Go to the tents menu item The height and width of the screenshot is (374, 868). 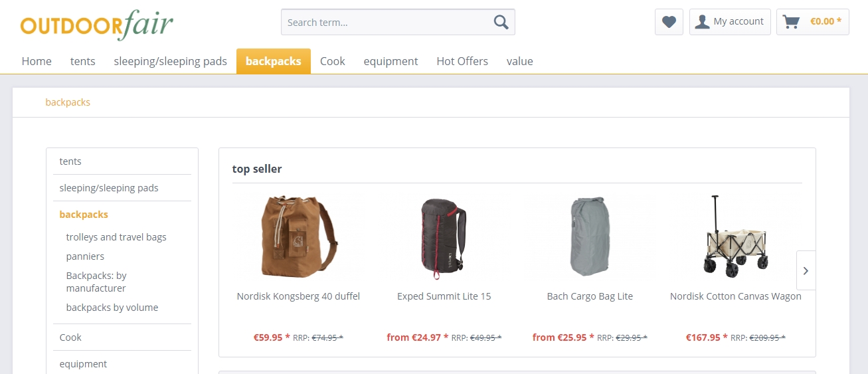(83, 61)
